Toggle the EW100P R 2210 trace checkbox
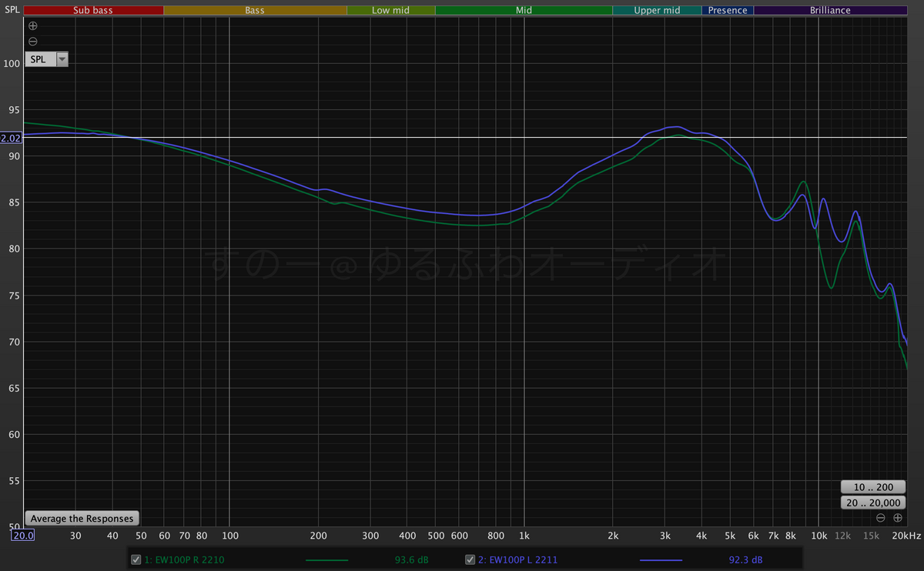Viewport: 924px width, 571px height. click(136, 559)
